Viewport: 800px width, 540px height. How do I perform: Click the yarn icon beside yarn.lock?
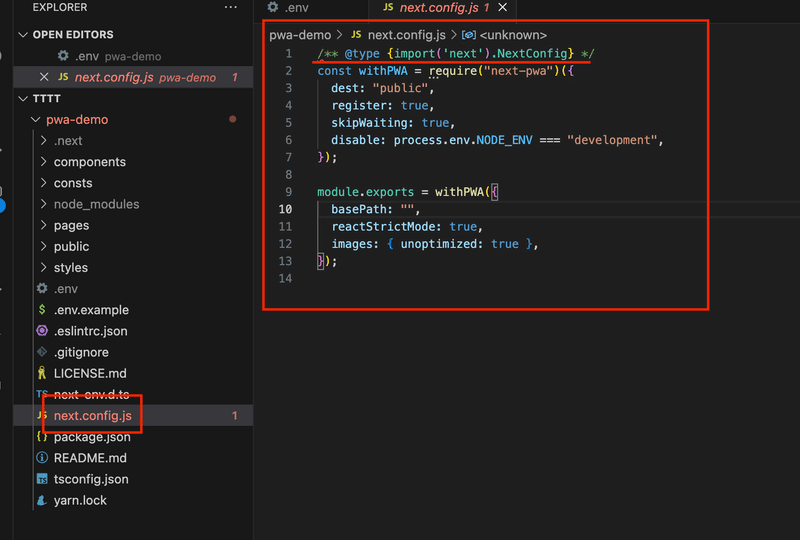42,500
